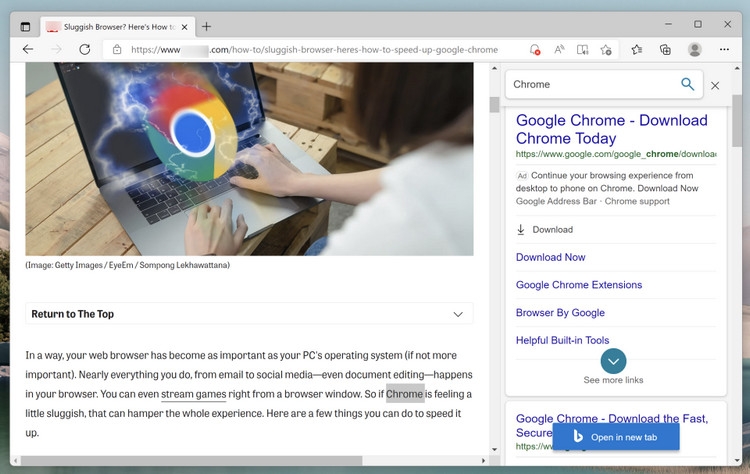Click the sidebar search input field

pyautogui.click(x=590, y=85)
